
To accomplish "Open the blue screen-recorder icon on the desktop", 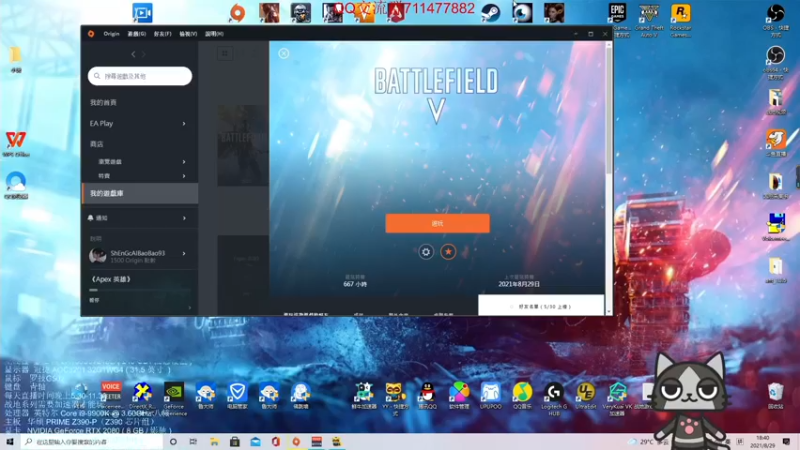I will (x=142, y=13).
